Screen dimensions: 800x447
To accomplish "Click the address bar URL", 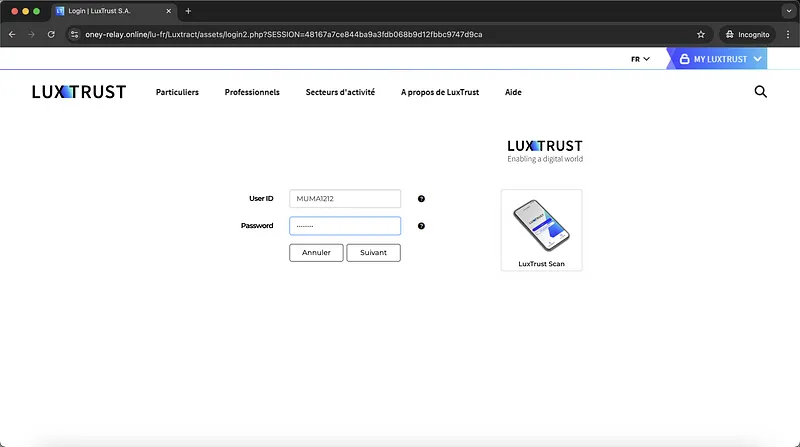I will pyautogui.click(x=283, y=35).
